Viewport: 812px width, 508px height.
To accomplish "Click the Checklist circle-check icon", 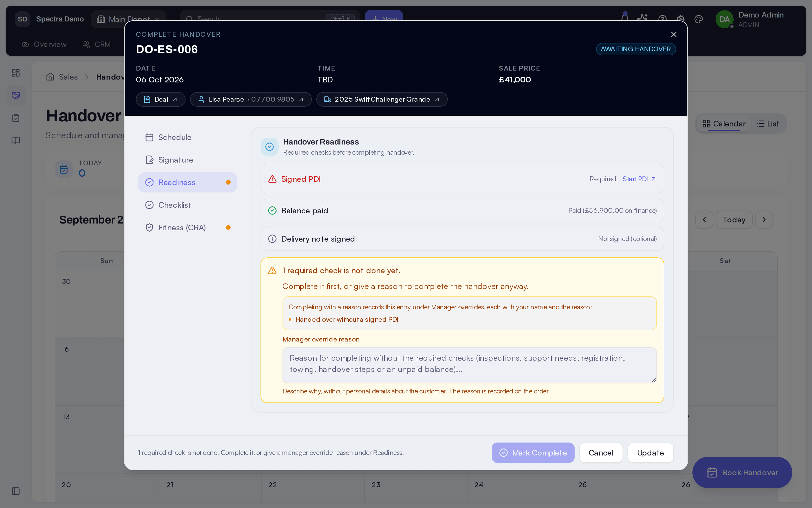I will [149, 205].
